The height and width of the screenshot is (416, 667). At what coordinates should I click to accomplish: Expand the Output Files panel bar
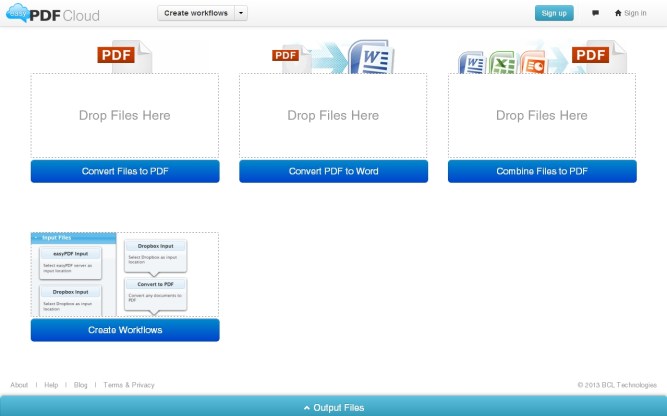[x=334, y=407]
